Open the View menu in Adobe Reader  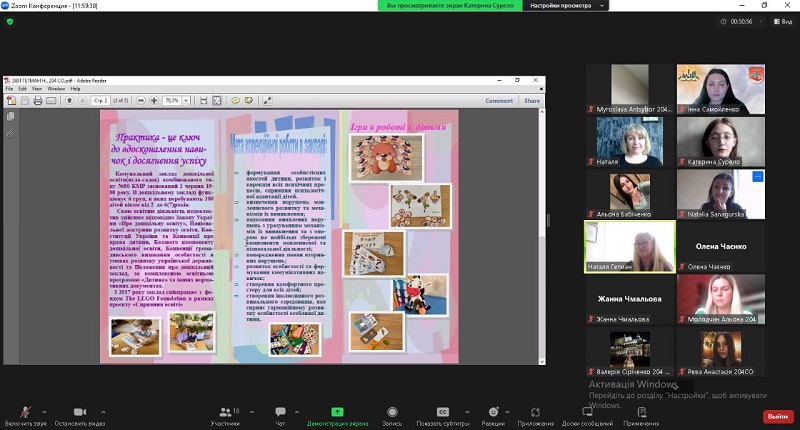tap(38, 88)
